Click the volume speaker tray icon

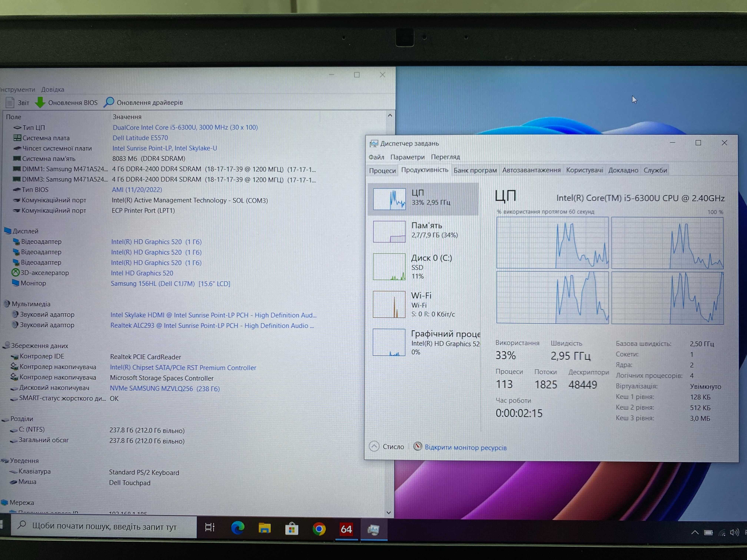734,533
